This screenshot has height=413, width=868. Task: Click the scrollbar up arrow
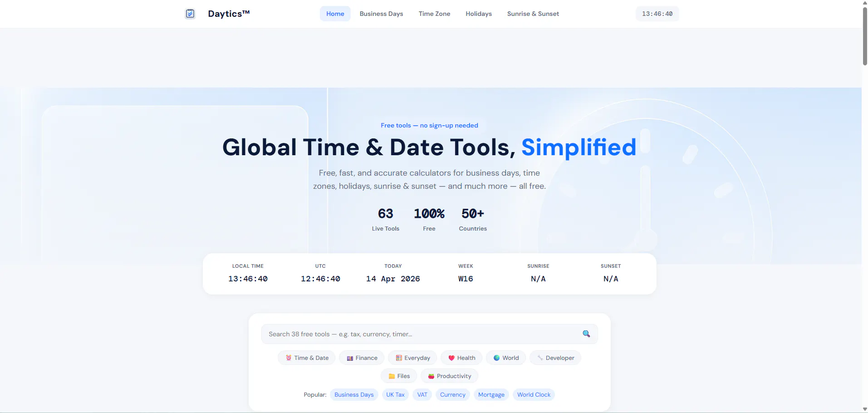(x=865, y=3)
